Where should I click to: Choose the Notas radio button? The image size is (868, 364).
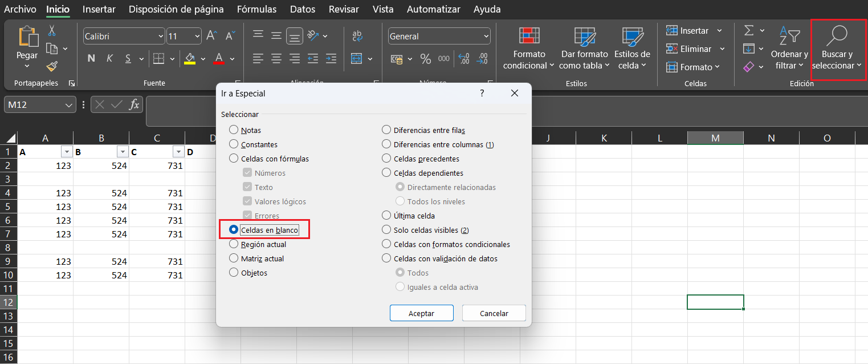[x=234, y=130]
